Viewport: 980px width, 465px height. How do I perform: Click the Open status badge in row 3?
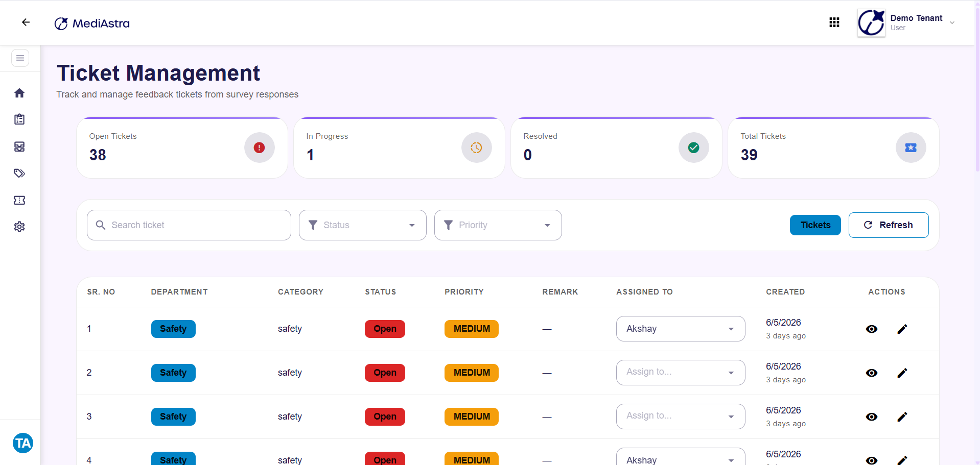pyautogui.click(x=385, y=417)
